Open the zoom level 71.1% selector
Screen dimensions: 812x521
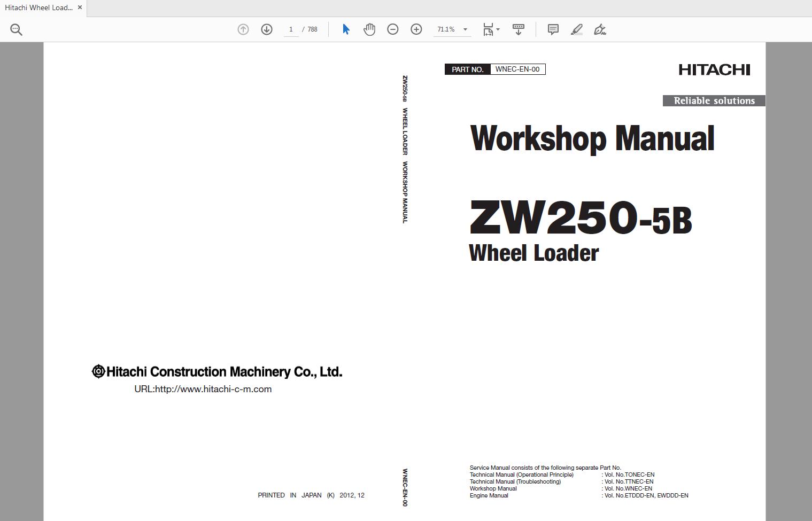coord(445,29)
